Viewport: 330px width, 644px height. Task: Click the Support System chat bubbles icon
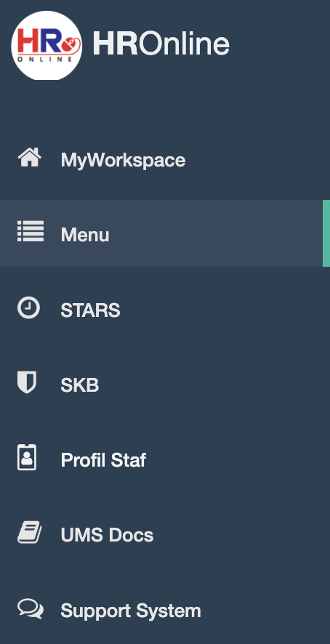31,608
